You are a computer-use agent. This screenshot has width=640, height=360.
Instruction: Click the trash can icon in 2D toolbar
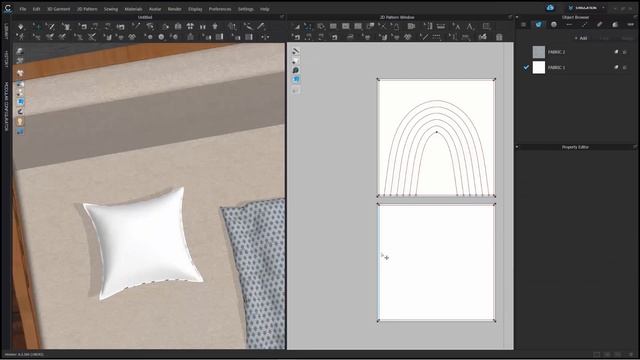point(499,37)
